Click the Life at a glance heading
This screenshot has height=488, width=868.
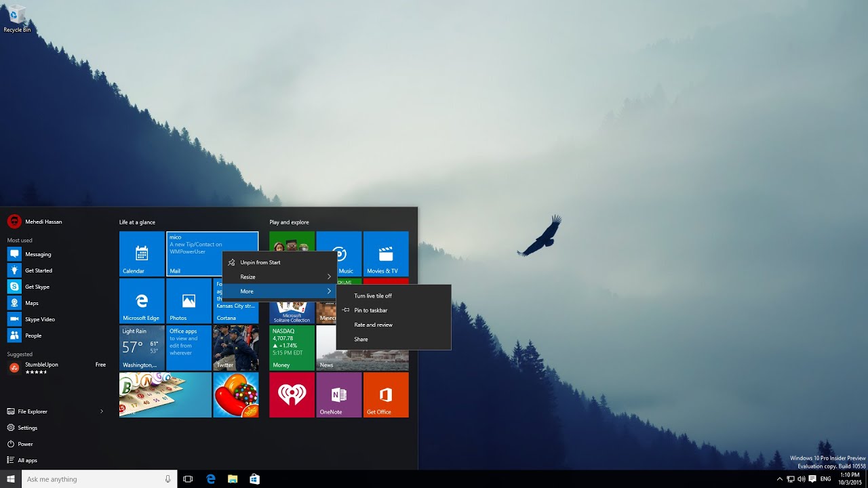(137, 222)
